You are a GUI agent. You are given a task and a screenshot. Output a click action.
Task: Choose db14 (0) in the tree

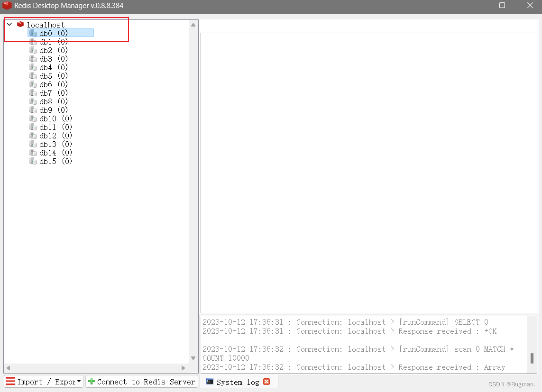click(55, 153)
